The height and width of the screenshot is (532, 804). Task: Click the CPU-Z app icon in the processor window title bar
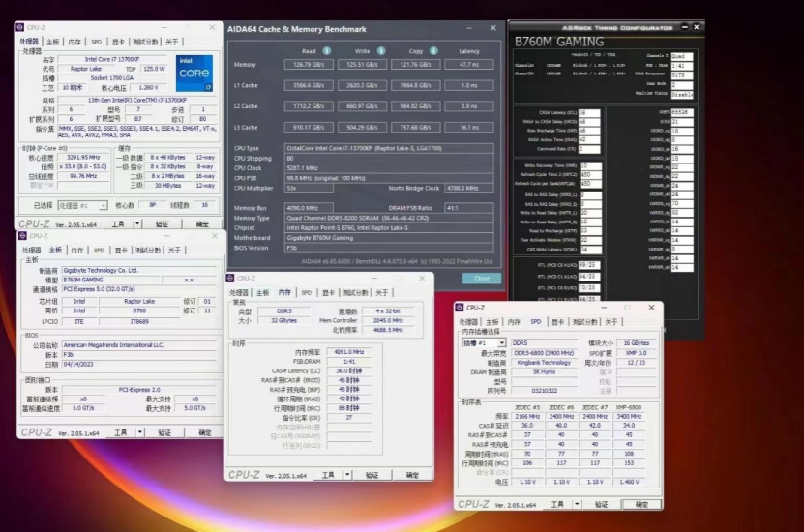tap(20, 27)
